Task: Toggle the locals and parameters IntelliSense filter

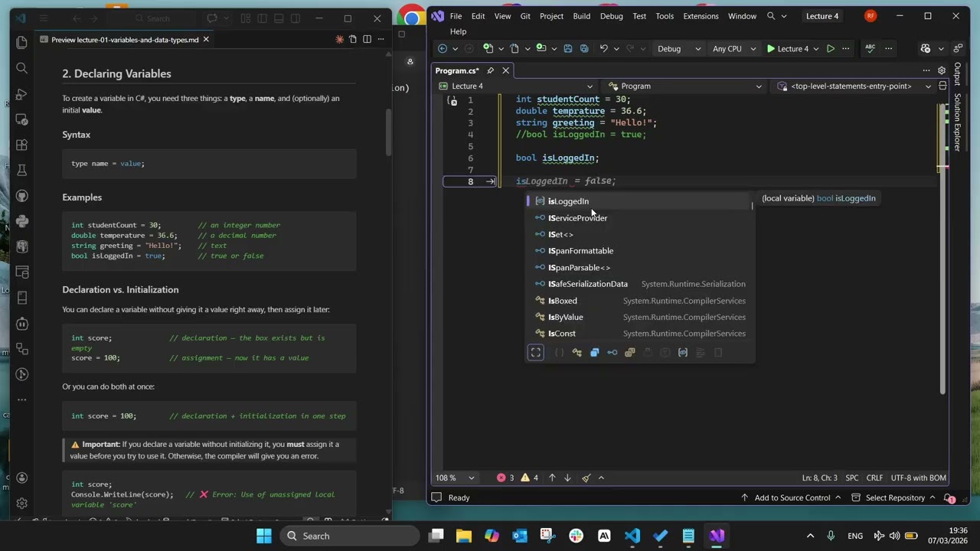Action: pos(683,353)
